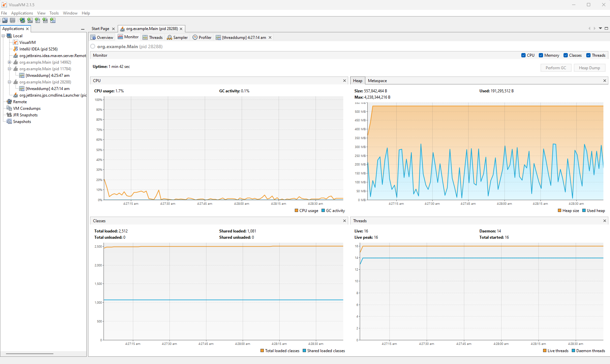Open the Load Snapshot toolbar icon
Image resolution: width=610 pixels, height=364 pixels.
5,20
